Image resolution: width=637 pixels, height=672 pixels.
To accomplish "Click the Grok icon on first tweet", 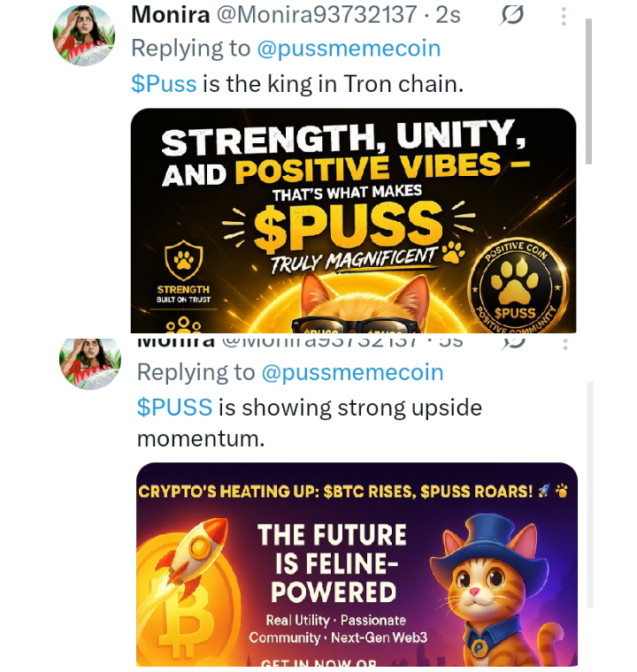I will [x=511, y=16].
